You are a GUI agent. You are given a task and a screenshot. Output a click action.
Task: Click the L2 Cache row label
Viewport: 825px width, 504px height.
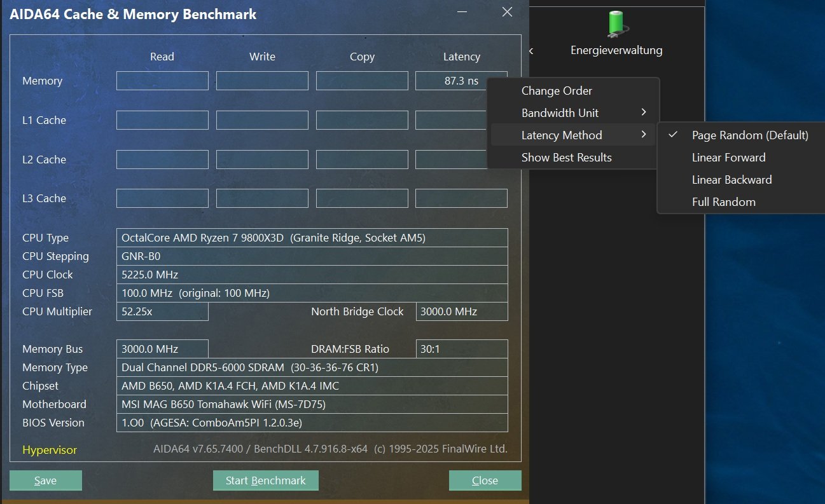tap(44, 160)
